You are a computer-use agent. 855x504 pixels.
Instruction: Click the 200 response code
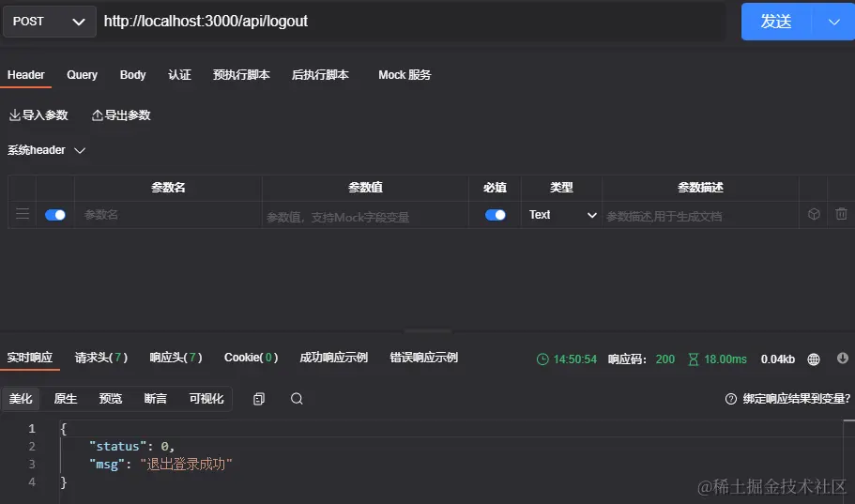[x=664, y=359]
